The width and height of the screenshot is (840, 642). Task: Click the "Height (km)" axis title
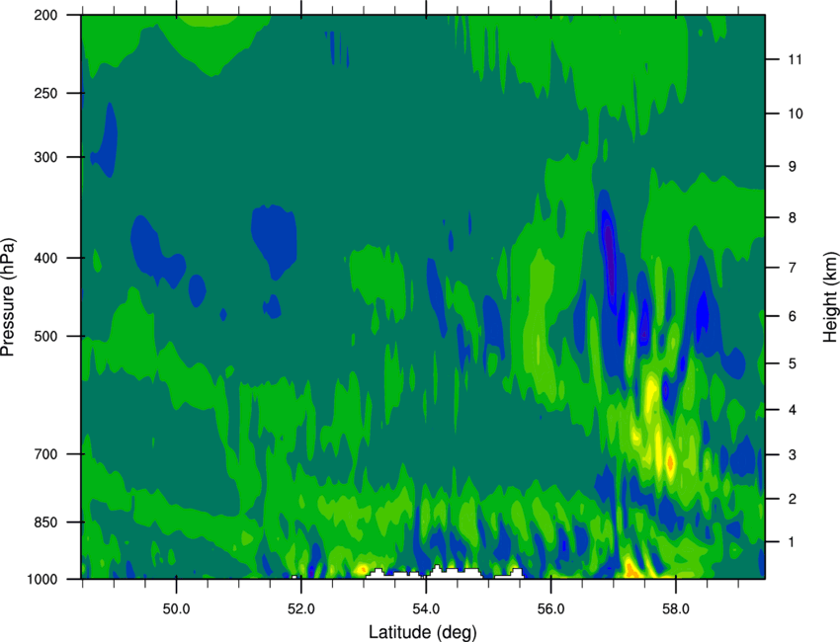[x=830, y=296]
